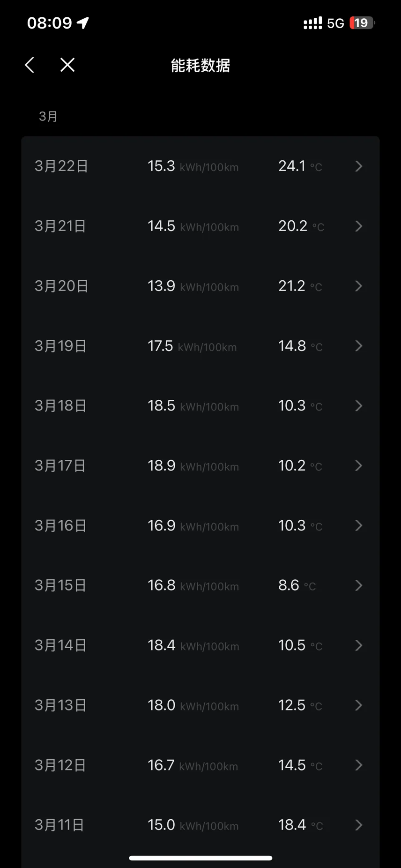
Task: Tap the 3月 month header
Action: click(x=48, y=116)
